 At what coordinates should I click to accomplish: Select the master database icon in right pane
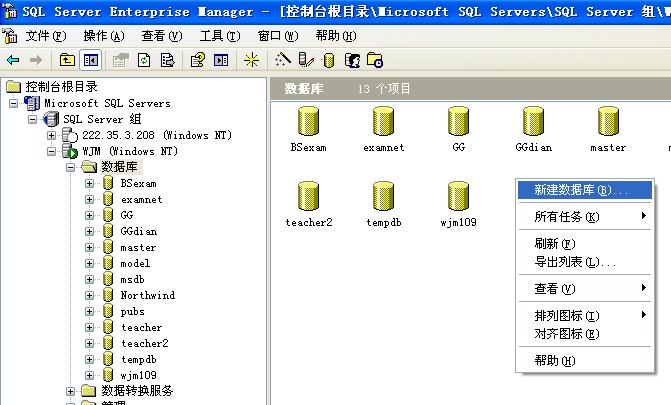coord(608,129)
